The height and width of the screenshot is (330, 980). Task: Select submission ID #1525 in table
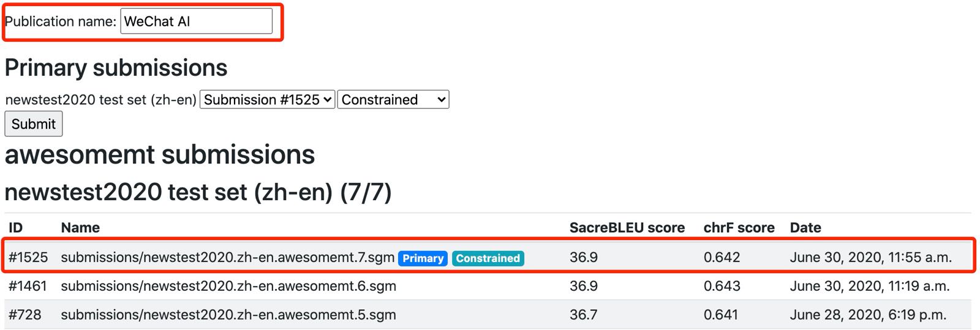pos(28,258)
